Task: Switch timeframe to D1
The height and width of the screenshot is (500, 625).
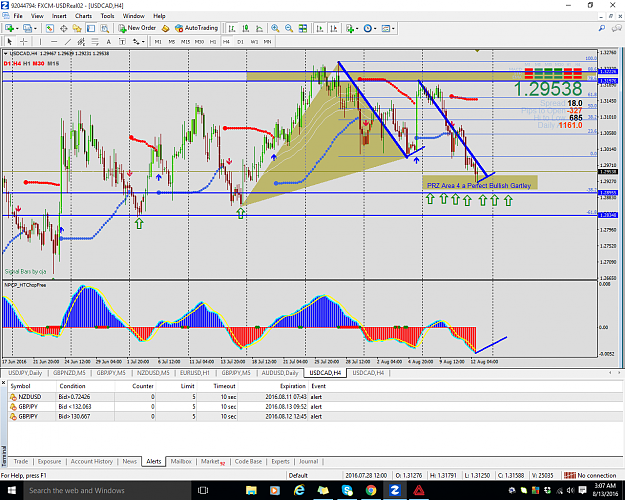Action: tap(240, 41)
